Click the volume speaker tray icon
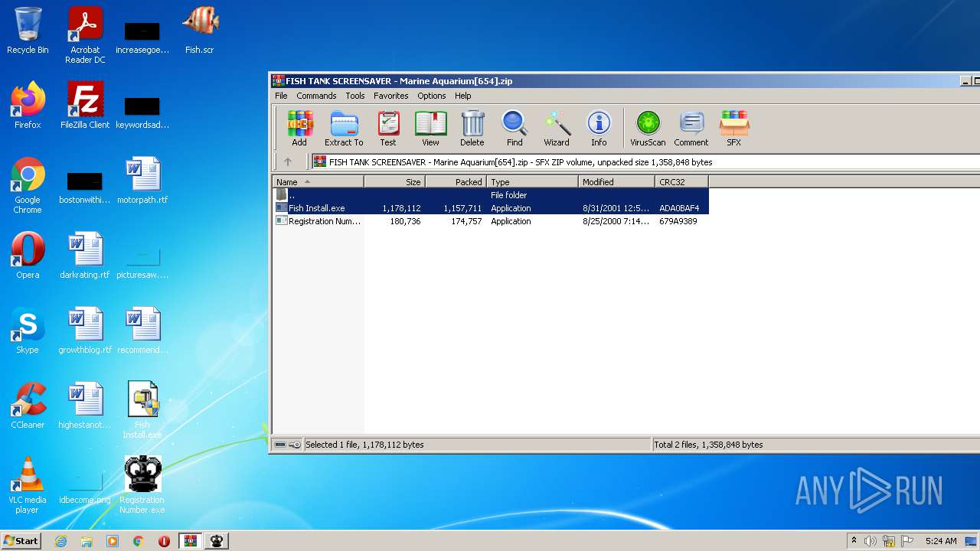 coord(870,541)
